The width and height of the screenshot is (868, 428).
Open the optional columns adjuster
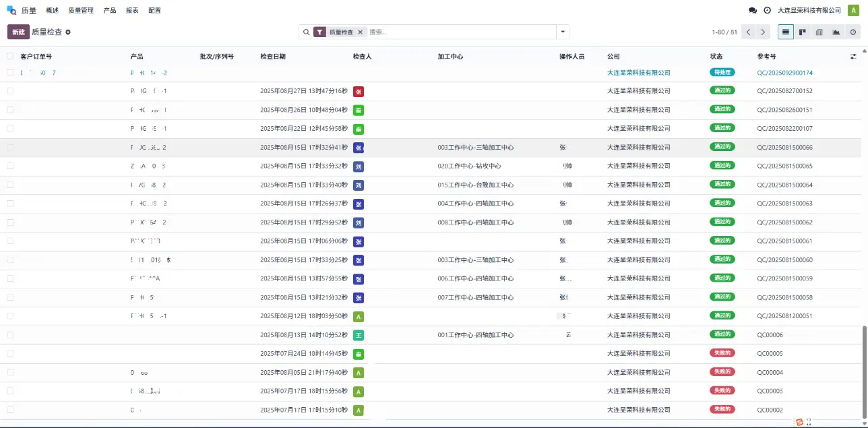[x=853, y=57]
